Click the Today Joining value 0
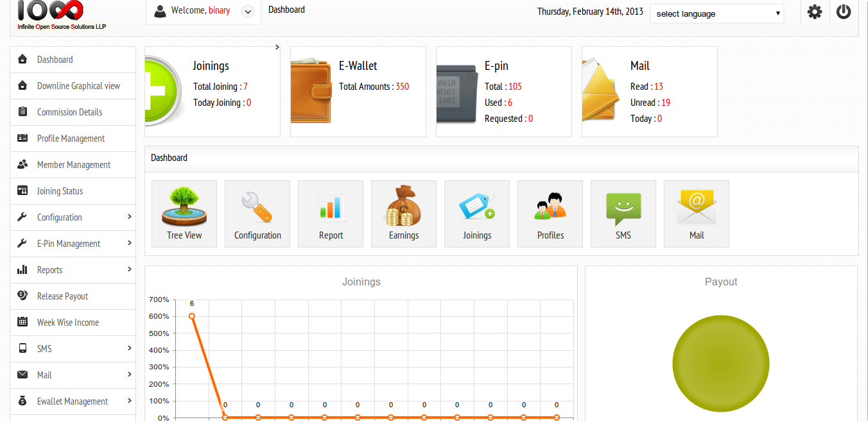Screen dimensions: 868x422 pyautogui.click(x=248, y=103)
